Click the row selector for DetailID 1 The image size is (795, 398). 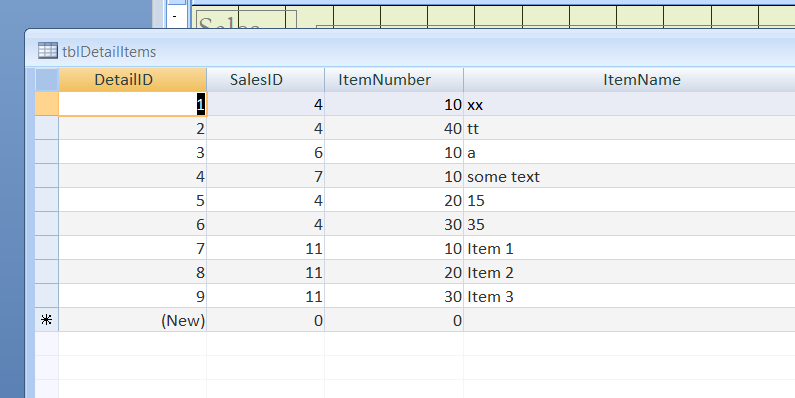[x=47, y=104]
